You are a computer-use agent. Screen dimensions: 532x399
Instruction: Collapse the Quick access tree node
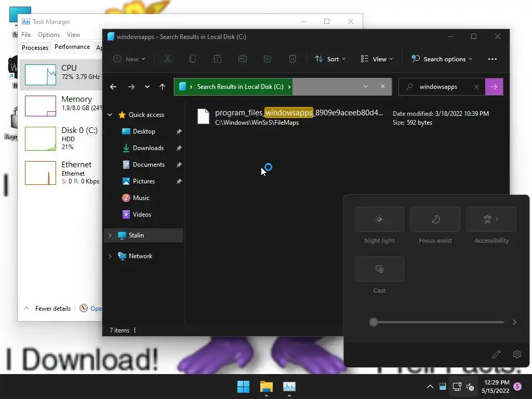[110, 115]
